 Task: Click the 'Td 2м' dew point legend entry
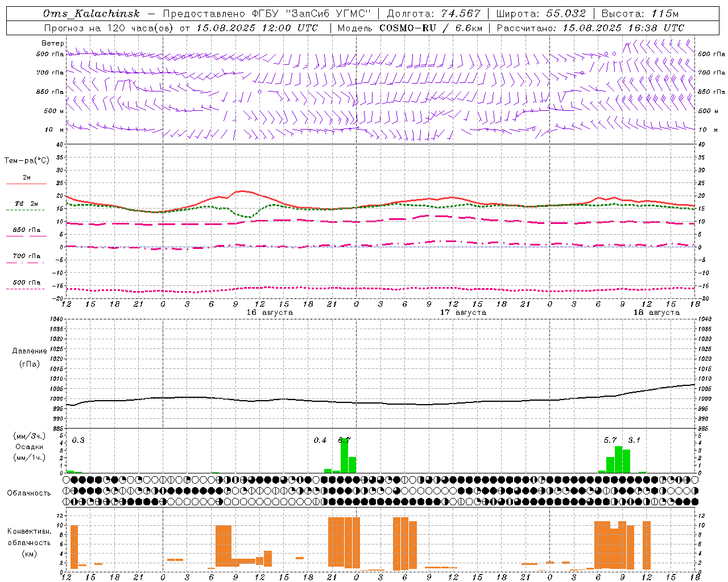click(x=26, y=203)
